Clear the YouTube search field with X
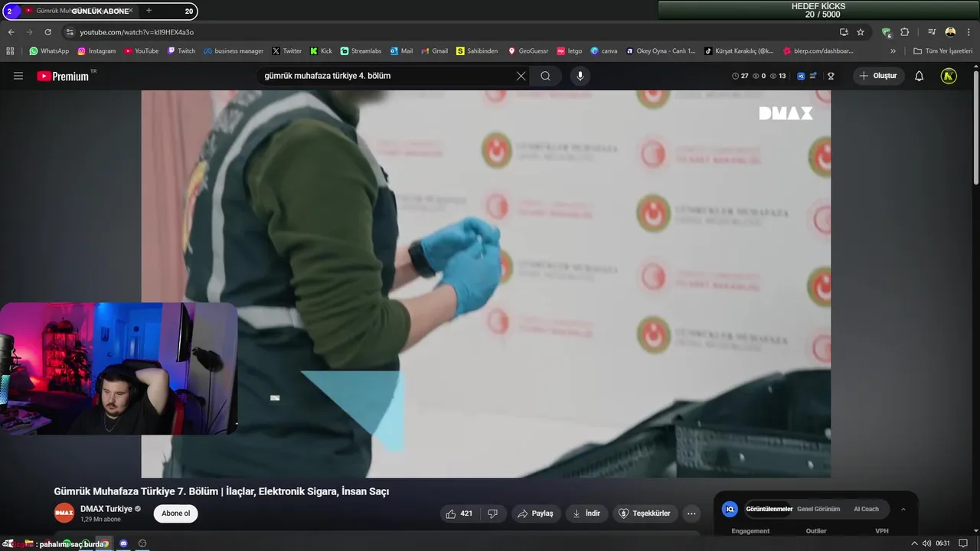Viewport: 980px width, 551px height. click(x=521, y=76)
